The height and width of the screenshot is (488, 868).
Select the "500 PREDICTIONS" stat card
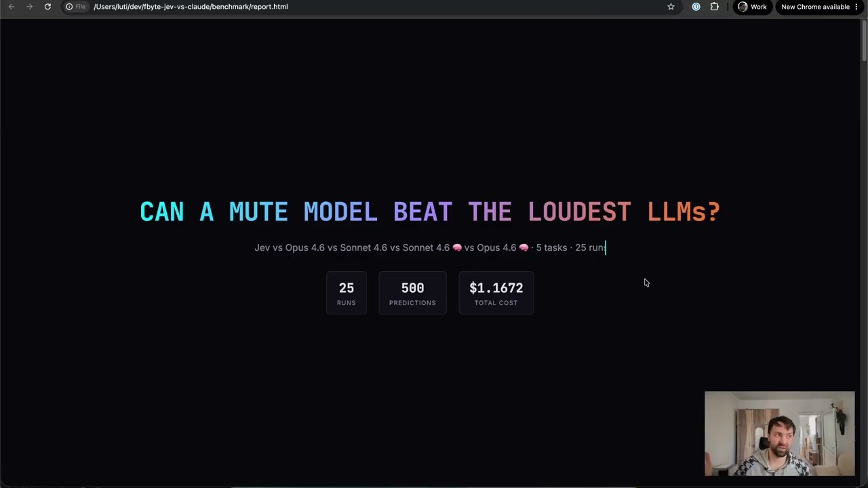point(412,293)
